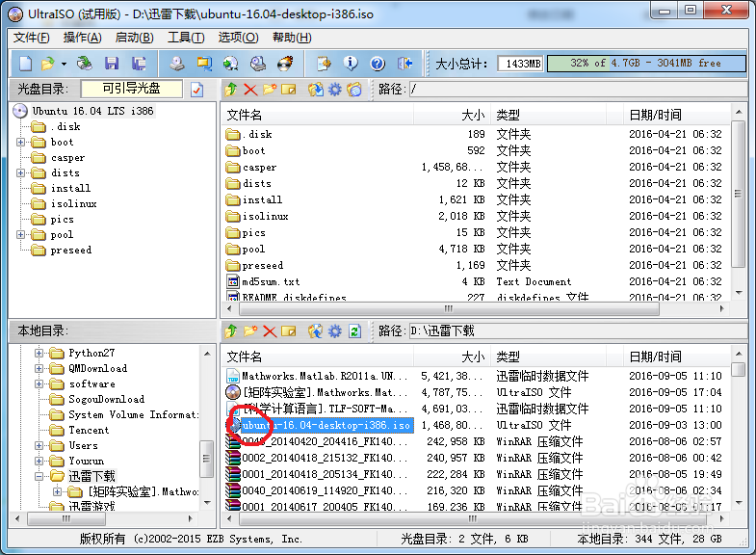Select the isolinux folder in disc tree

[74, 204]
